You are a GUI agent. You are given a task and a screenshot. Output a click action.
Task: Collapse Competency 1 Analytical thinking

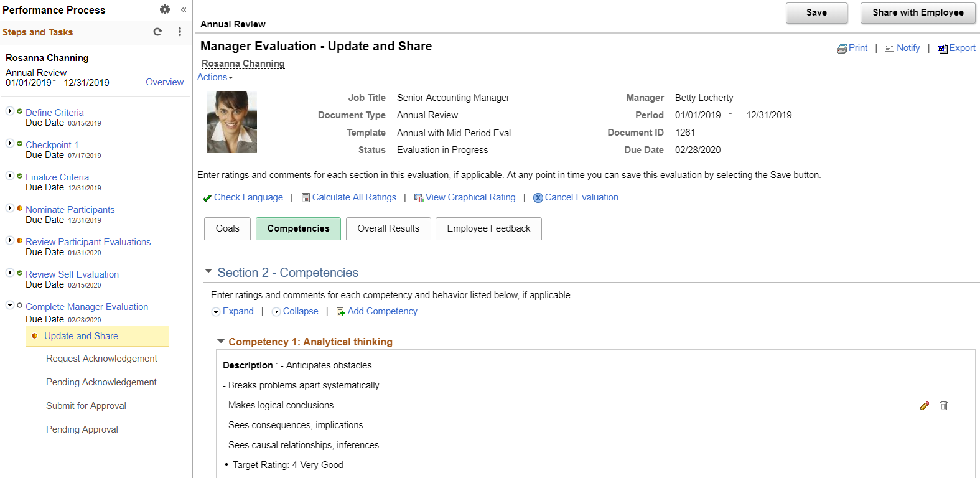(220, 341)
